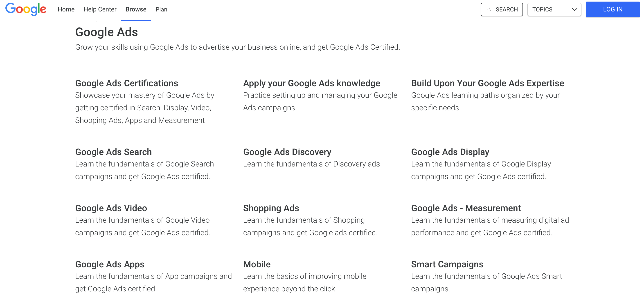This screenshot has width=644, height=306.
Task: Click the LOG IN button icon
Action: 612,9
